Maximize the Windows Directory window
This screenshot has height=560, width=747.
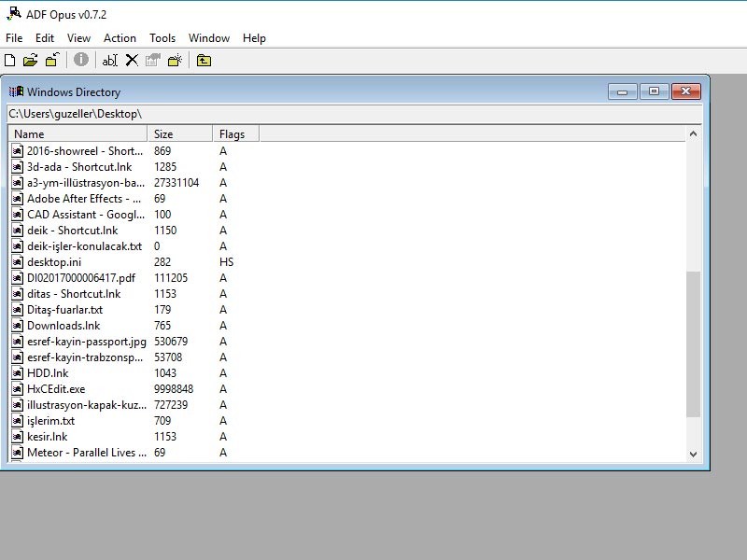coord(655,91)
